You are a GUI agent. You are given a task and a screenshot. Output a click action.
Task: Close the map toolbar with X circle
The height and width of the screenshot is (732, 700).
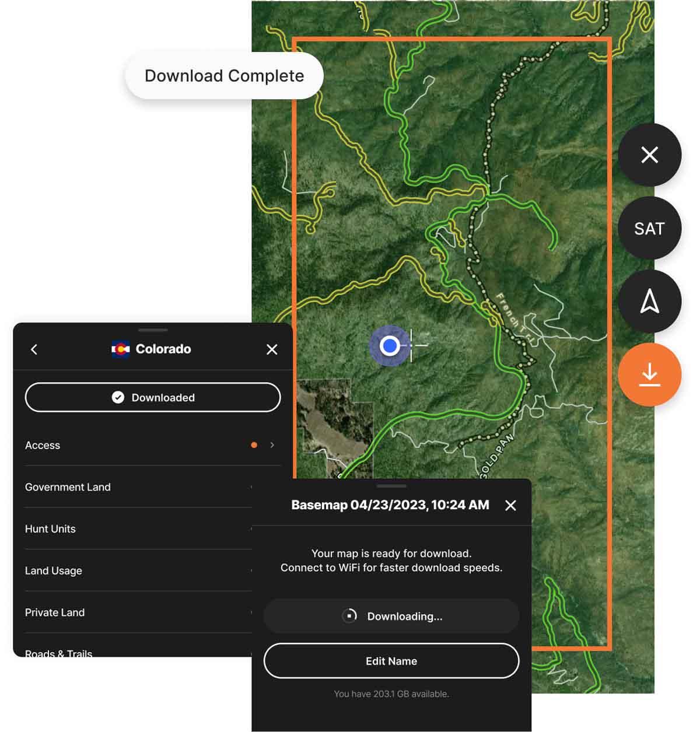(649, 155)
